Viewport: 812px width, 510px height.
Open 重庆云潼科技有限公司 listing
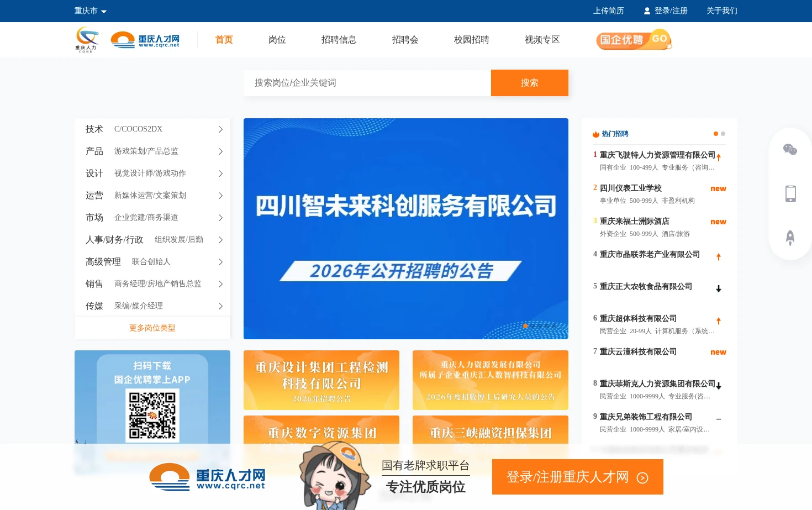[638, 352]
